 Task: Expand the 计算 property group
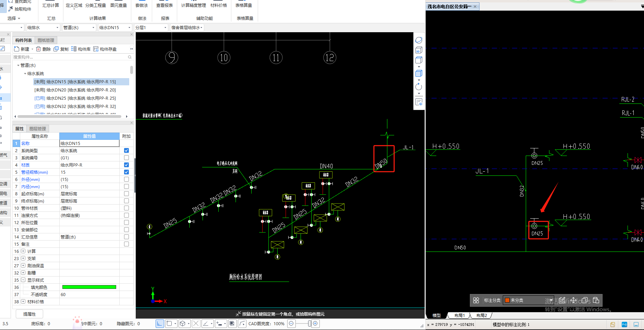[x=23, y=251]
